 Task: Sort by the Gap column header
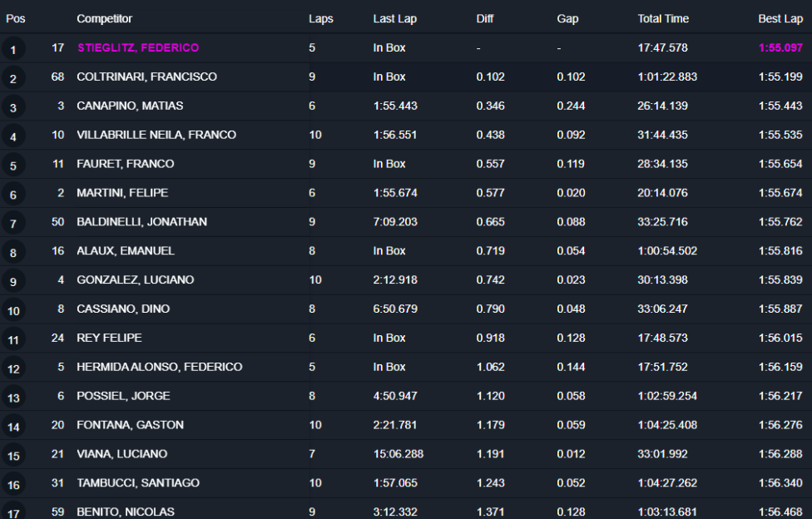pos(567,18)
